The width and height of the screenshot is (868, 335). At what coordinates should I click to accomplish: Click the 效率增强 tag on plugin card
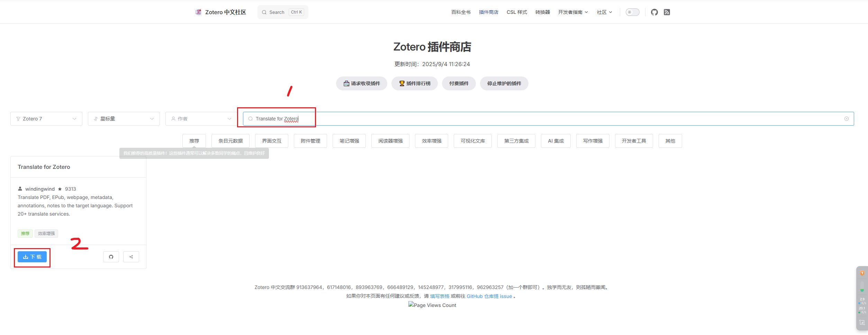(x=46, y=234)
